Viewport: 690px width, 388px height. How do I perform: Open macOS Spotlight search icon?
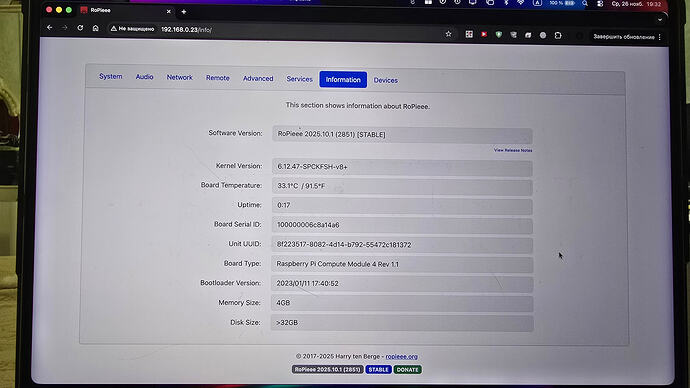(584, 4)
